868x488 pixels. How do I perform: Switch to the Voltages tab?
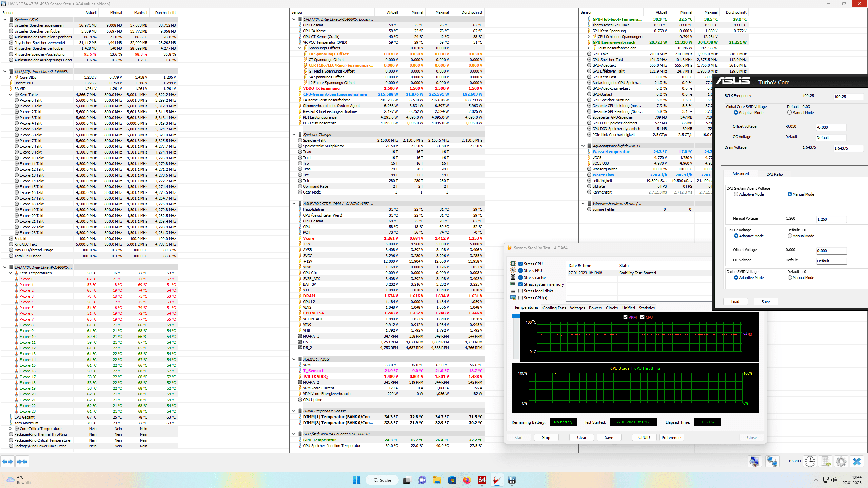coord(577,308)
